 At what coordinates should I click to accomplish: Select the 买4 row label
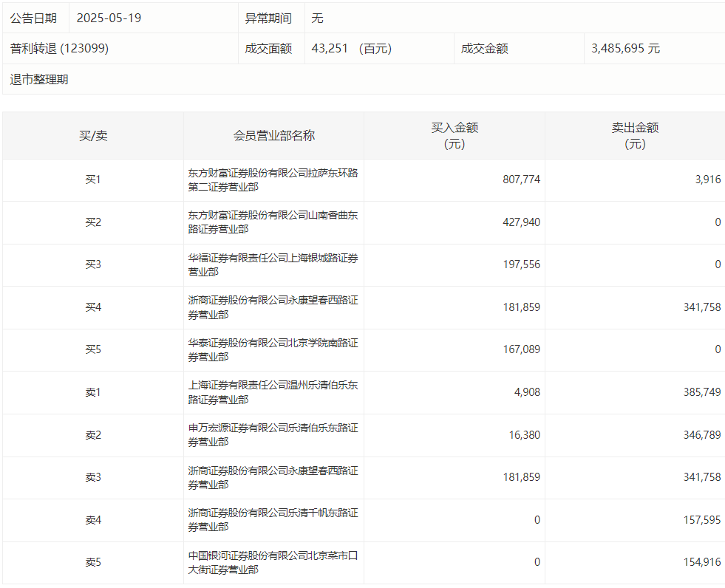click(x=93, y=307)
